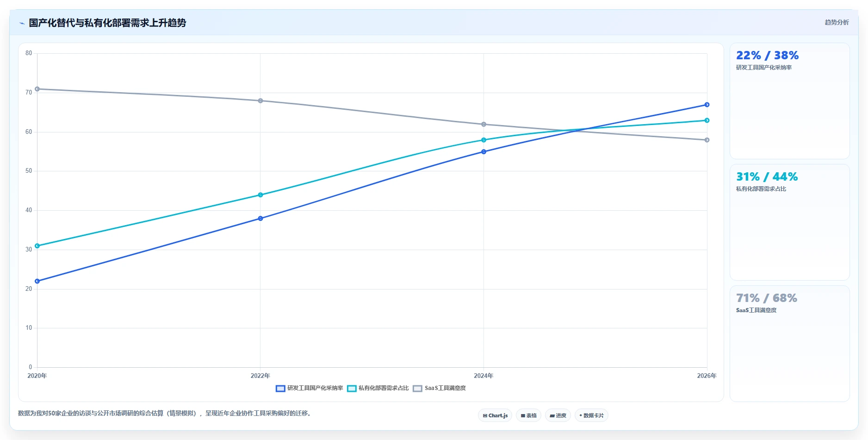Click the 80 y-axis label
The height and width of the screenshot is (440, 868).
coord(29,53)
